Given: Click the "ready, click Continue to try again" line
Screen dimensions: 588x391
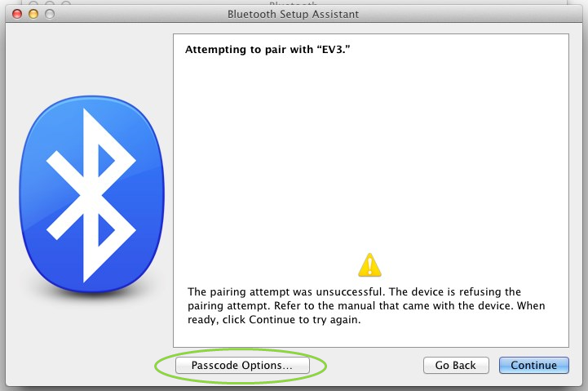Looking at the screenshot, I should [274, 320].
